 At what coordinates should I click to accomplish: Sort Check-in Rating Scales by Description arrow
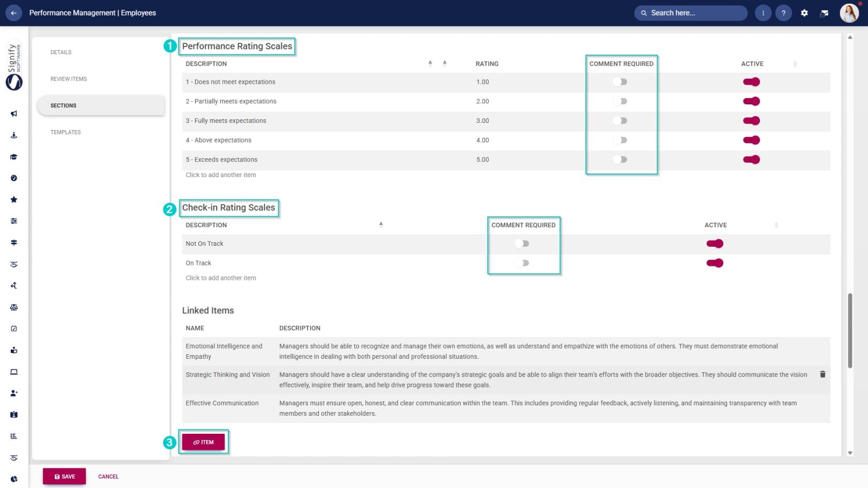[x=381, y=225]
